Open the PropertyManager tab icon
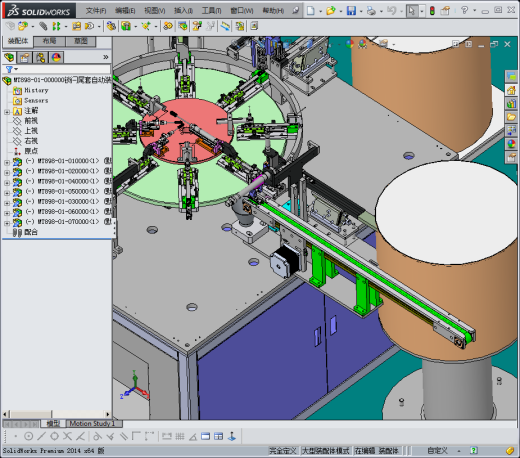The image size is (520, 458). (25, 58)
